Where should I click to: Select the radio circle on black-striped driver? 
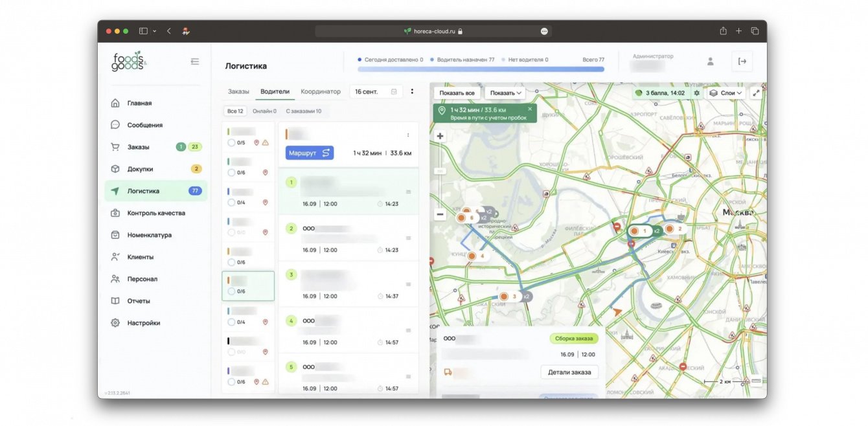click(231, 352)
